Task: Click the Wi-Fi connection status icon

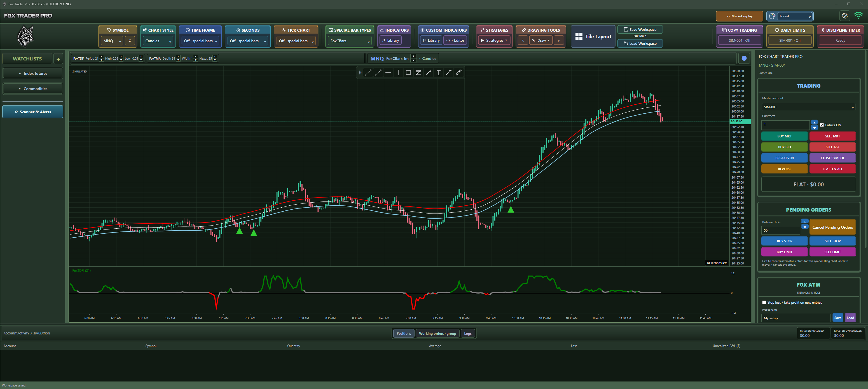Action: point(858,16)
